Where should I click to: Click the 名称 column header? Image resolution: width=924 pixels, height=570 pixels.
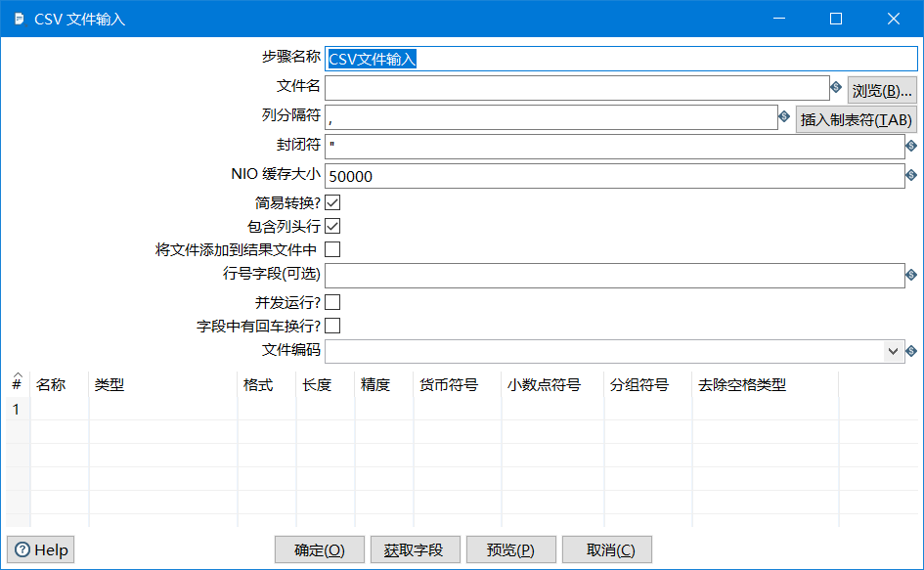[x=59, y=385]
